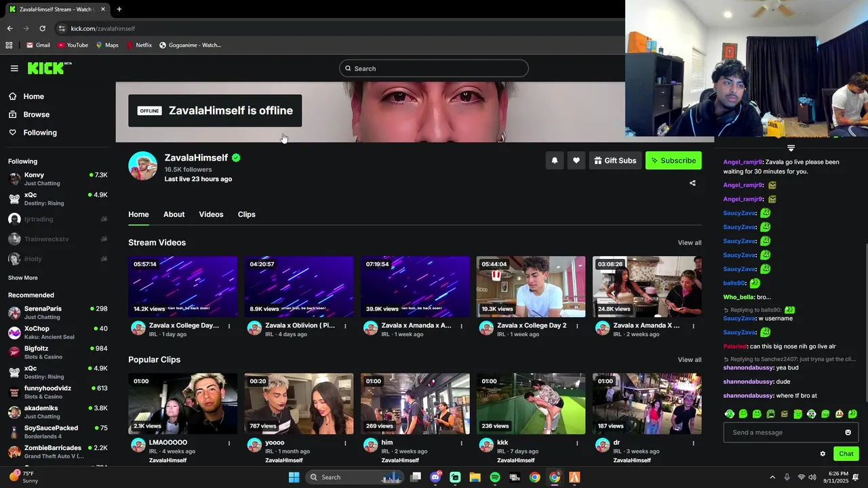Open SerenaParis recommended channel
This screenshot has height=488, width=868.
coord(58,312)
